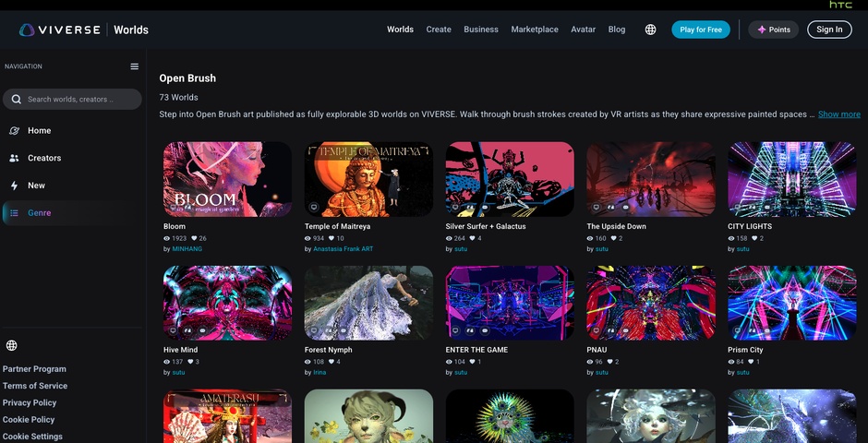The width and height of the screenshot is (868, 443).
Task: Click the New lightning bolt icon
Action: coord(15,186)
